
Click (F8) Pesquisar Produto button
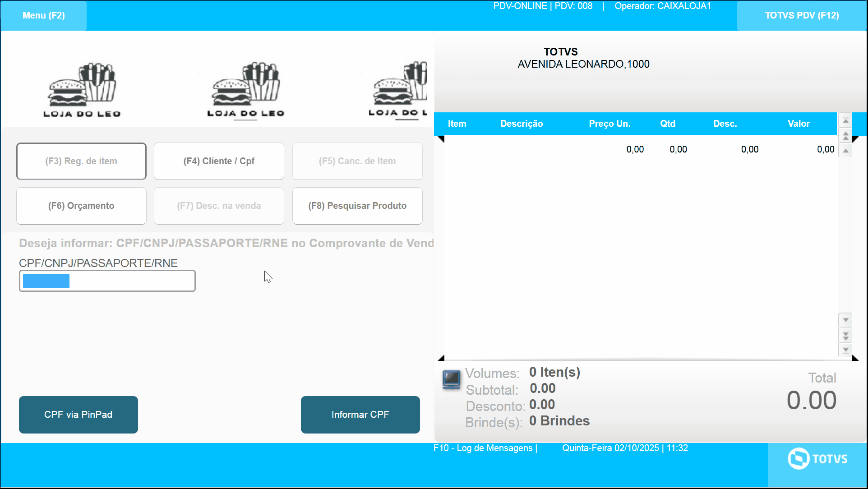point(357,206)
